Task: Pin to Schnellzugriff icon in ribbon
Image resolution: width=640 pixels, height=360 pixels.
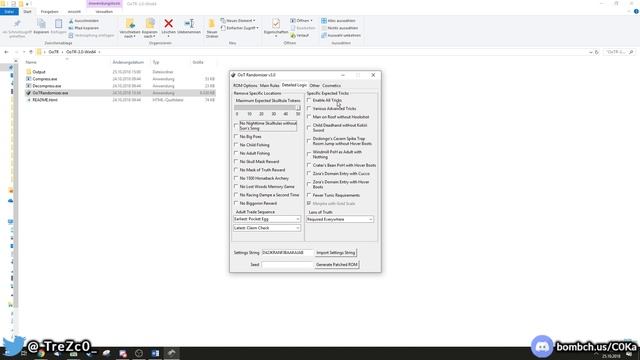Action: (17, 24)
